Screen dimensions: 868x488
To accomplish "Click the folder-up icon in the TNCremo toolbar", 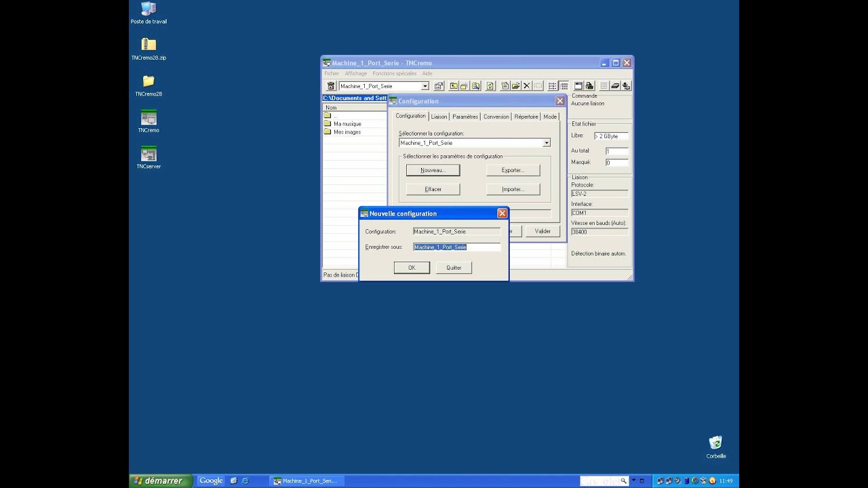I will (454, 86).
